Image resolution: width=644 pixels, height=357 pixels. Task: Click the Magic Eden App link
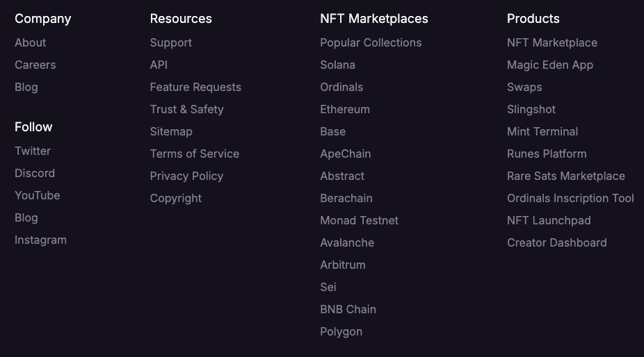[x=550, y=65]
